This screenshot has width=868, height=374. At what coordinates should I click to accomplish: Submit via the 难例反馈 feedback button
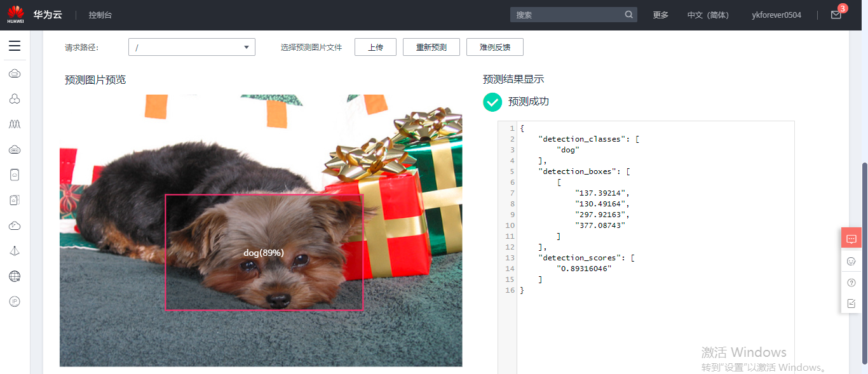[495, 46]
